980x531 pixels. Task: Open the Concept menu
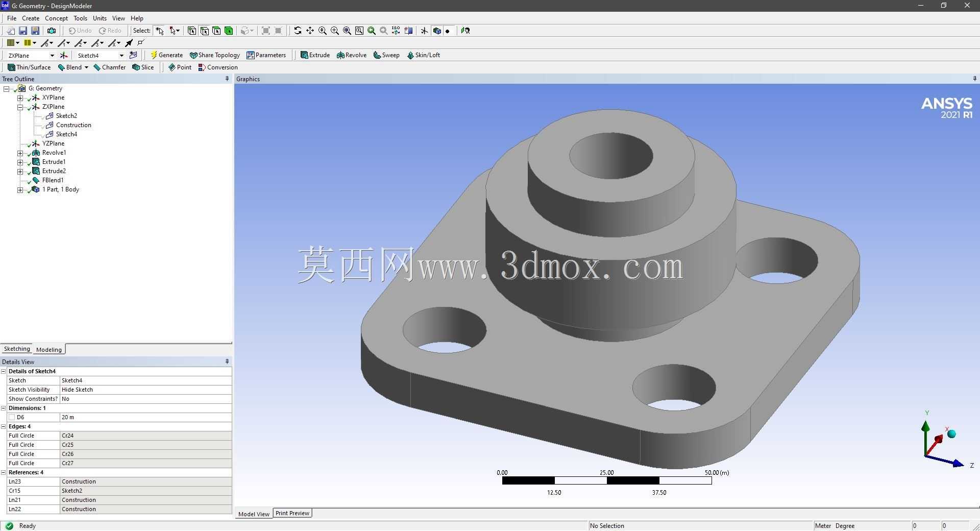(x=56, y=18)
